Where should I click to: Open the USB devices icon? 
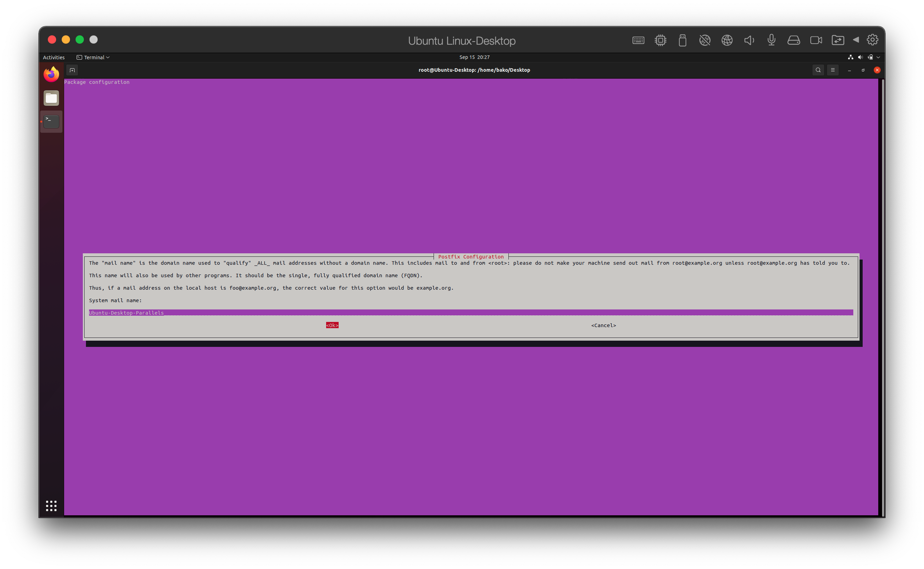point(682,40)
